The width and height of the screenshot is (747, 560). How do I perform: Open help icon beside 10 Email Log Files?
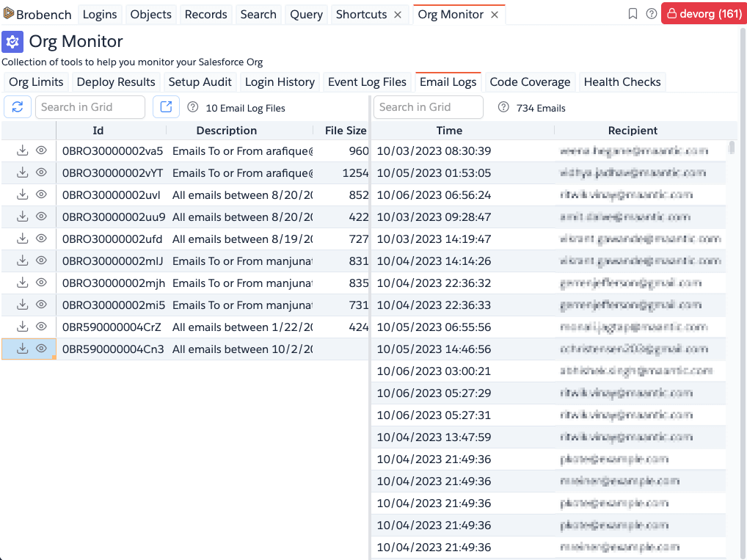click(192, 107)
